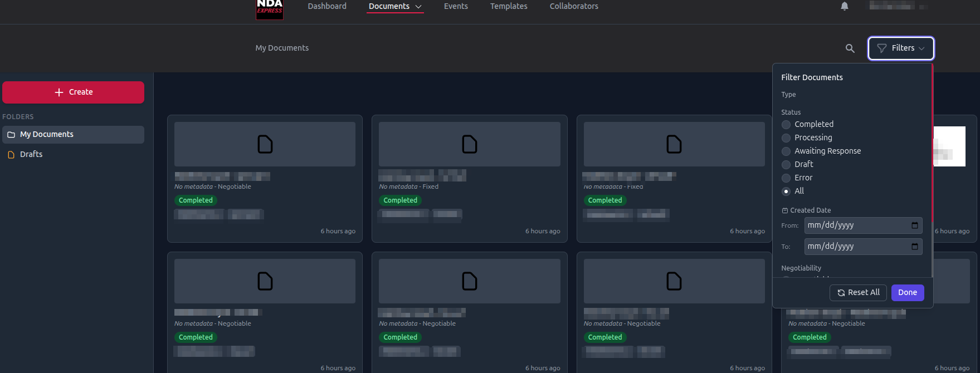Collapse the Filters dropdown chevron
Image resolution: width=980 pixels, height=373 pixels.
pyautogui.click(x=922, y=48)
